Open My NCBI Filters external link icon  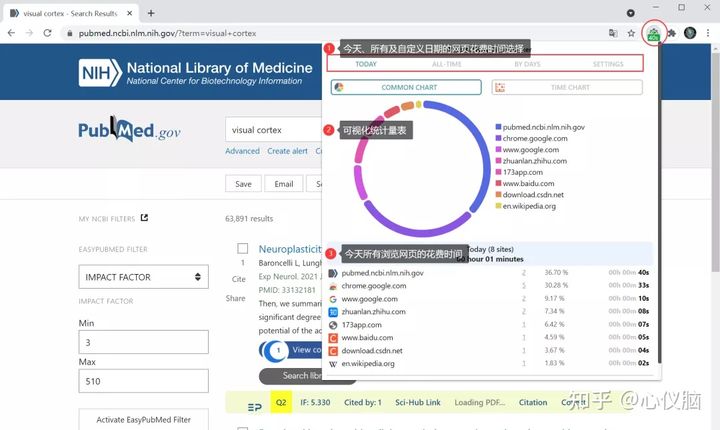(x=144, y=218)
